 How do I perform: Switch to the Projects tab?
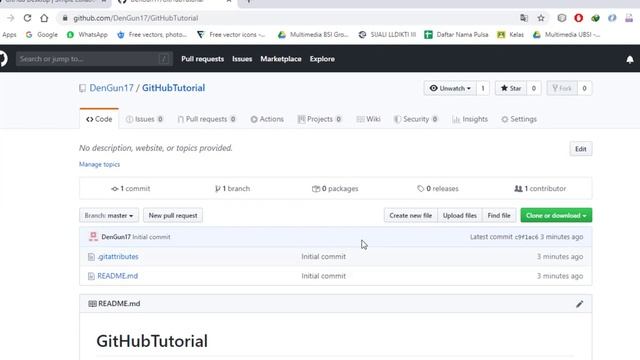click(x=320, y=119)
